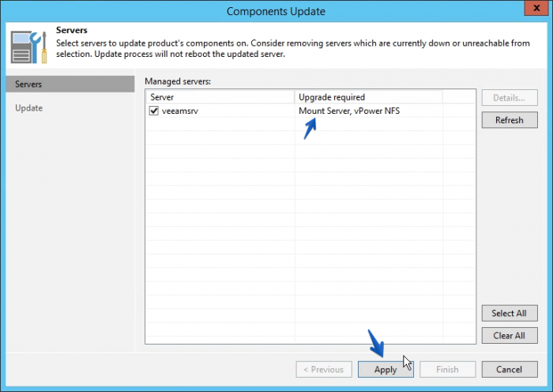Click the Components Update title bar

tap(276, 11)
